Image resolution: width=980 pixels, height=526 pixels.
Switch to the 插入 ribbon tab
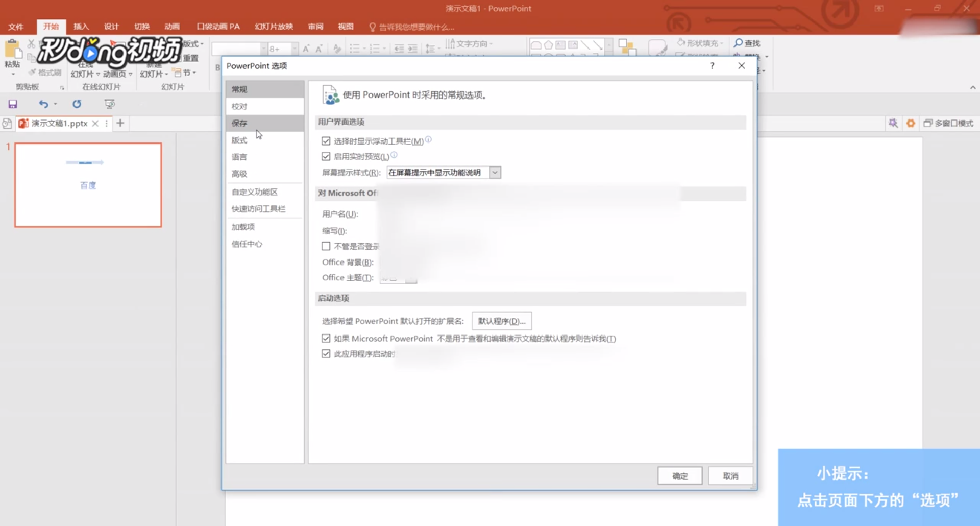pos(81,27)
